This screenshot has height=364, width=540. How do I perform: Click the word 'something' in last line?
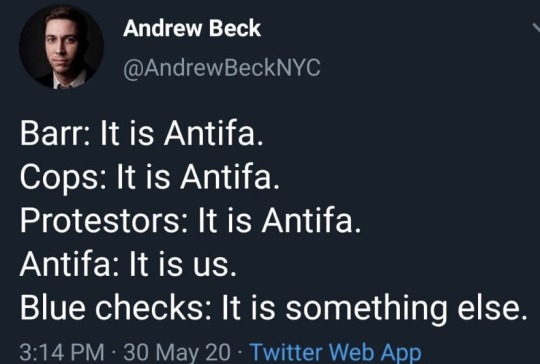coord(366,308)
